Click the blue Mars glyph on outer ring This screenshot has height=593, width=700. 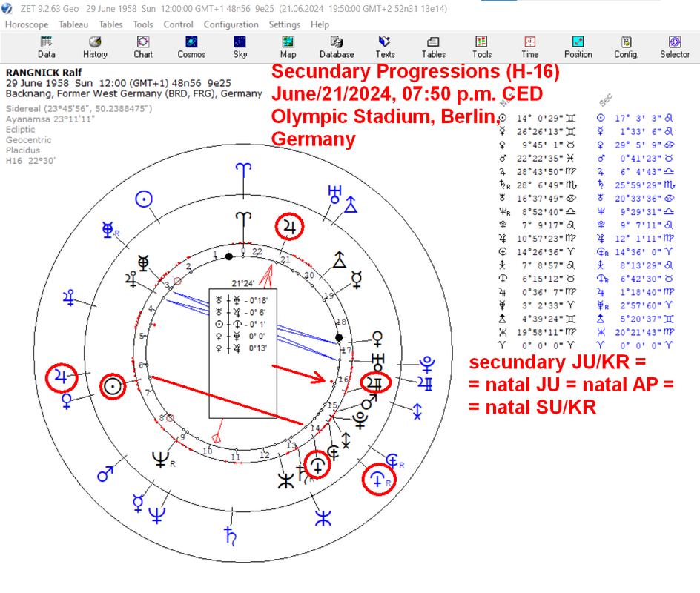click(x=105, y=474)
